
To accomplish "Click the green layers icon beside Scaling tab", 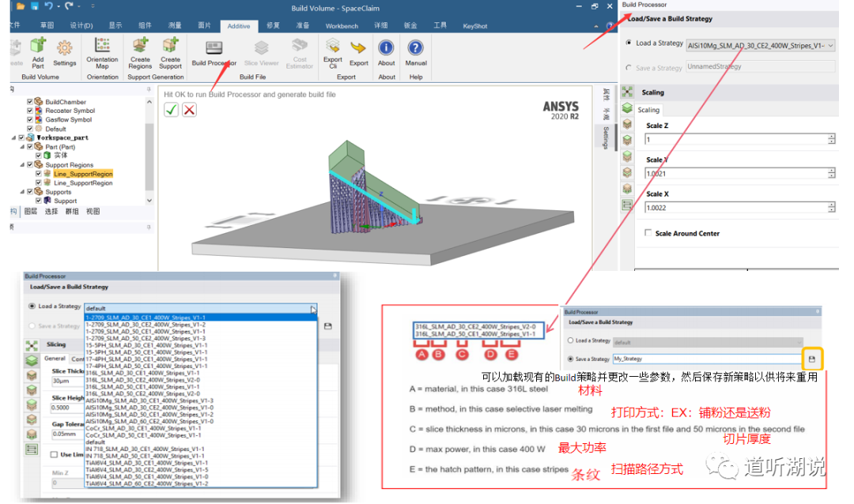I will pos(627,108).
